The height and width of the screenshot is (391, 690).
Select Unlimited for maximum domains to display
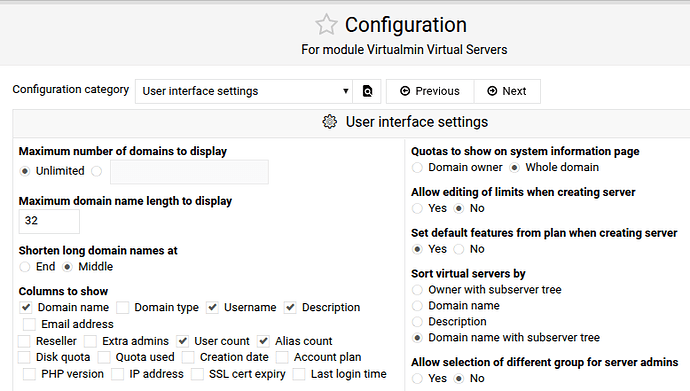(x=25, y=171)
